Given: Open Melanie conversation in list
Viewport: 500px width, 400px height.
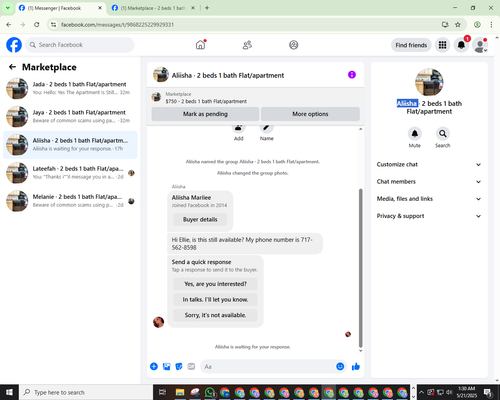Looking at the screenshot, I should pos(70,201).
